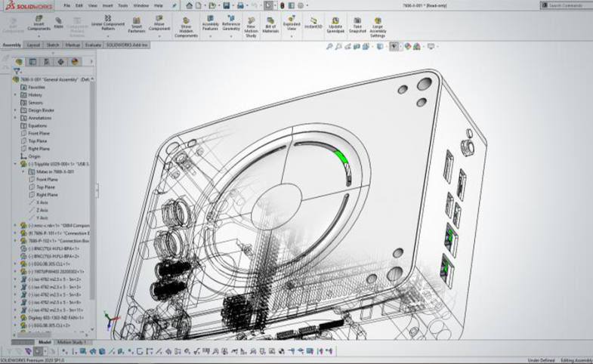Start a New Motion Study

(x=252, y=23)
